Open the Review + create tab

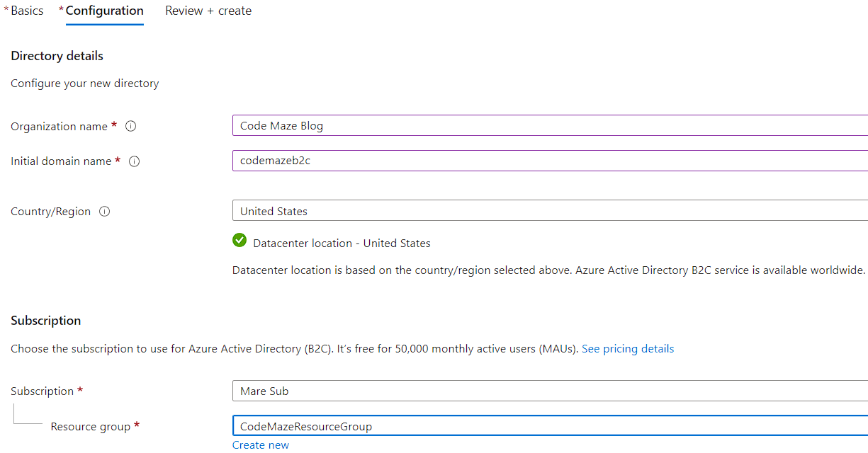[208, 11]
